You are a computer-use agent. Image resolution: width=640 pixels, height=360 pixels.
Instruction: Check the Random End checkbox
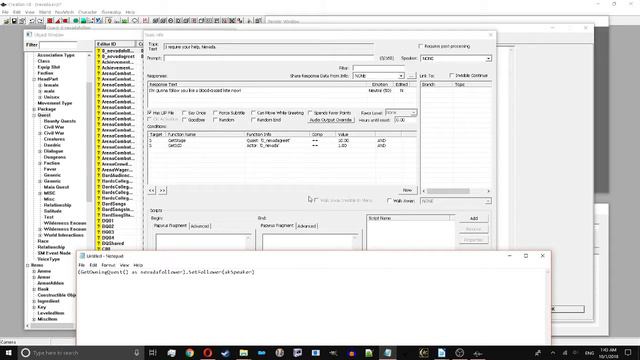point(253,120)
